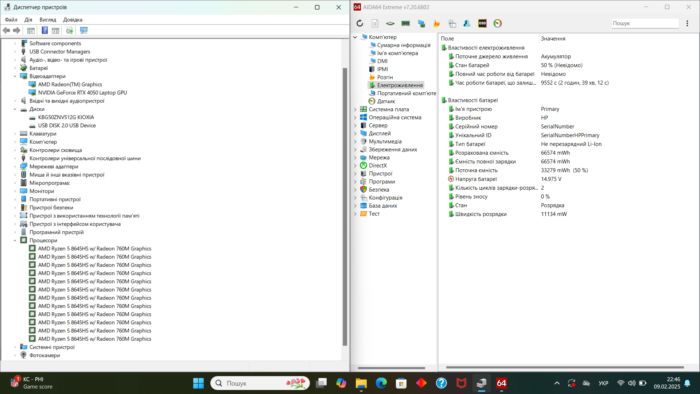Select the Сумарна інформація tree item

click(x=404, y=45)
